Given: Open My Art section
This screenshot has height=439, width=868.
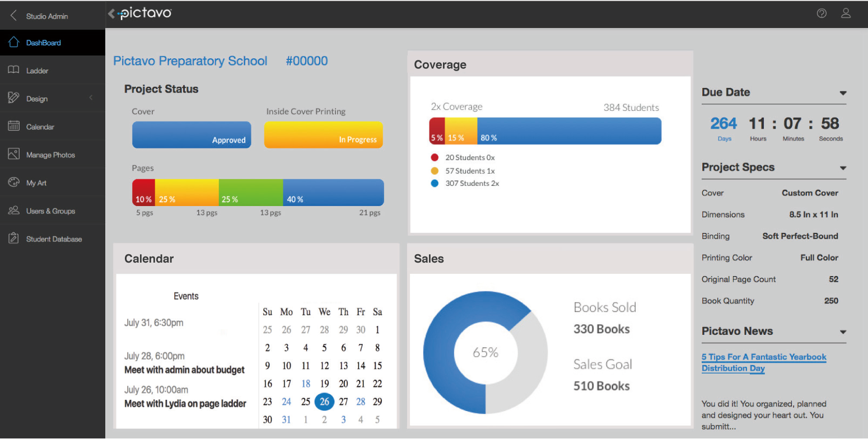Looking at the screenshot, I should [x=36, y=183].
